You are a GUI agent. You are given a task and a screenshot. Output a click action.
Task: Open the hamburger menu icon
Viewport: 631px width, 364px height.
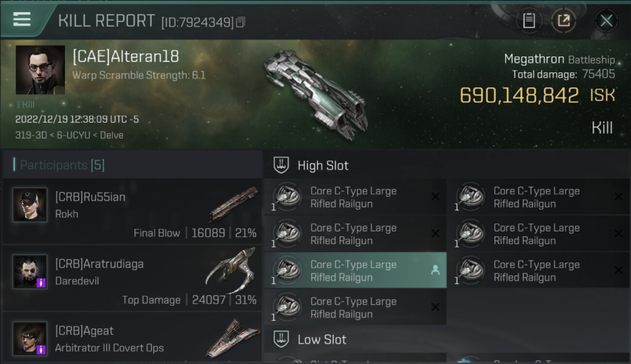[22, 19]
